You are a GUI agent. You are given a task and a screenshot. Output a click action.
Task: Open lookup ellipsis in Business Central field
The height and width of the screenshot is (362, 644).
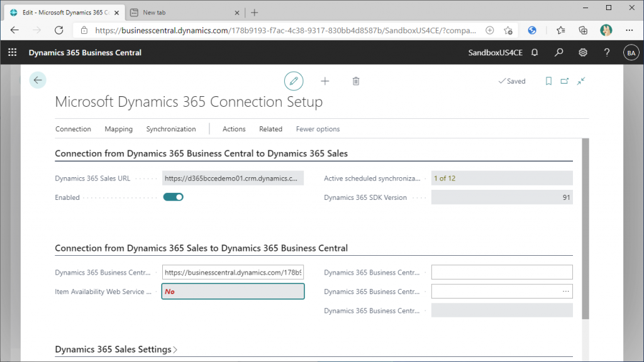tap(565, 292)
